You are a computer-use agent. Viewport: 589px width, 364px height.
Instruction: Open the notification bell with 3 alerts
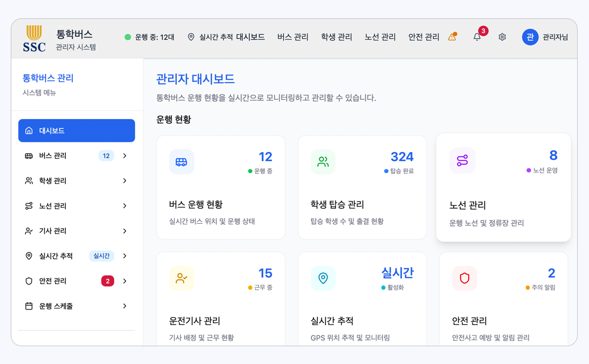[477, 37]
